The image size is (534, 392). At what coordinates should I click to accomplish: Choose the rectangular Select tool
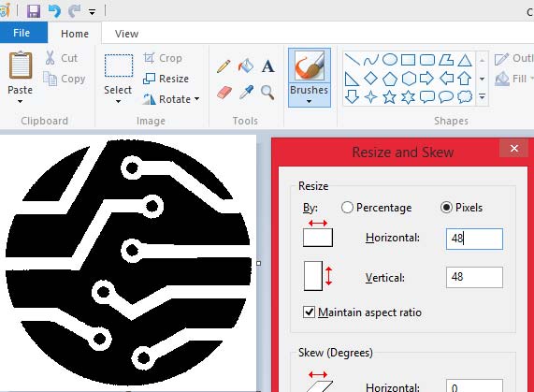click(119, 65)
